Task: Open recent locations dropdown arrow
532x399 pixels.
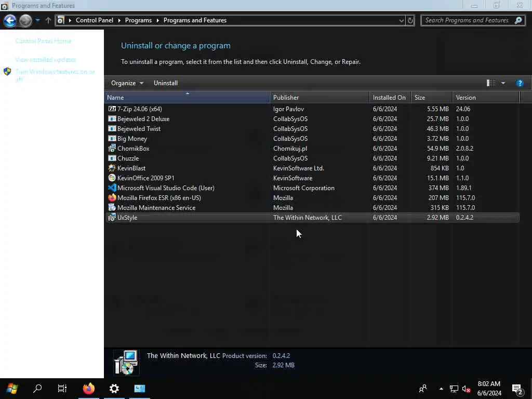Action: point(37,20)
